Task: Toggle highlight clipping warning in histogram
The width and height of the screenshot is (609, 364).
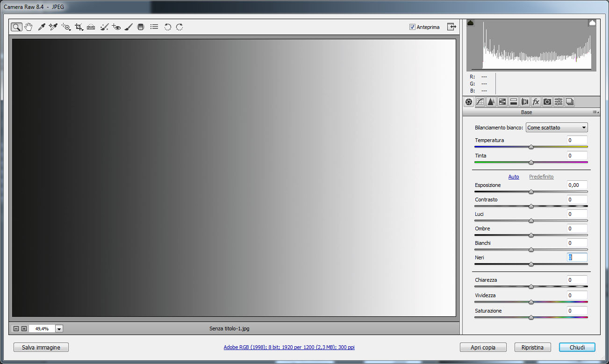Action: 592,23
